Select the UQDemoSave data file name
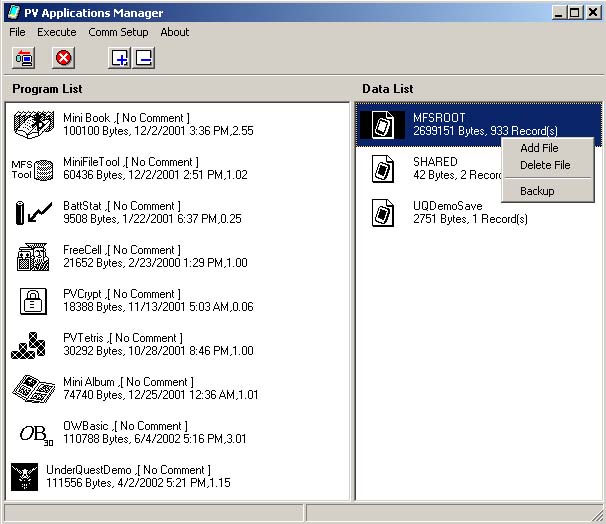Viewport: 606px width, 524px height. [448, 206]
